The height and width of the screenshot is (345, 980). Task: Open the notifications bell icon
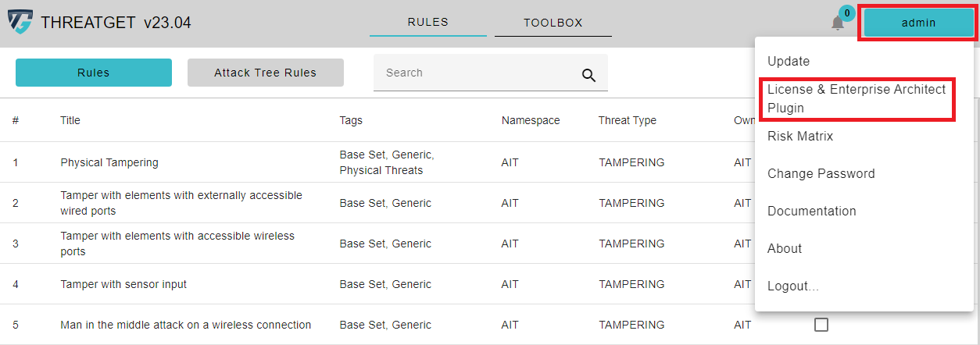tap(837, 23)
